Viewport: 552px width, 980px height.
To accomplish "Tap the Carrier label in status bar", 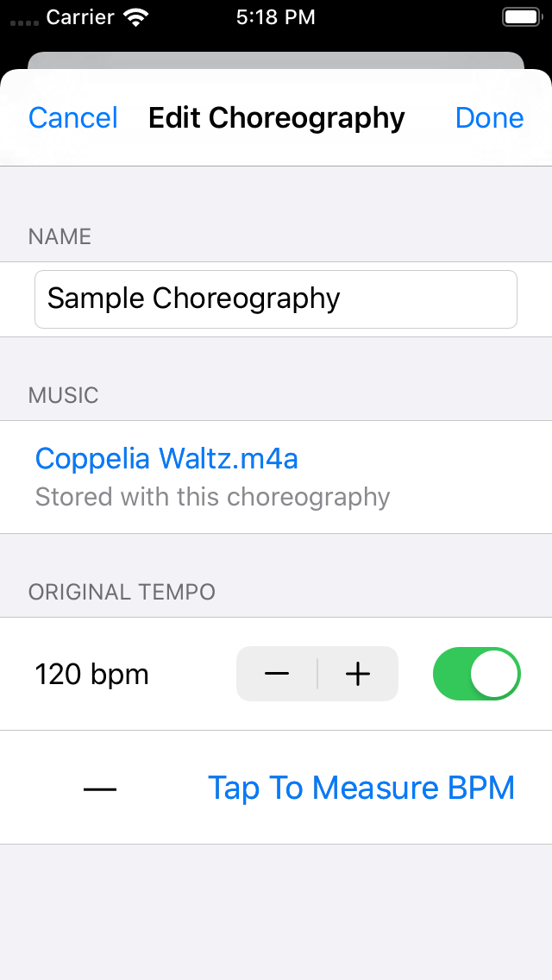I will [x=81, y=16].
